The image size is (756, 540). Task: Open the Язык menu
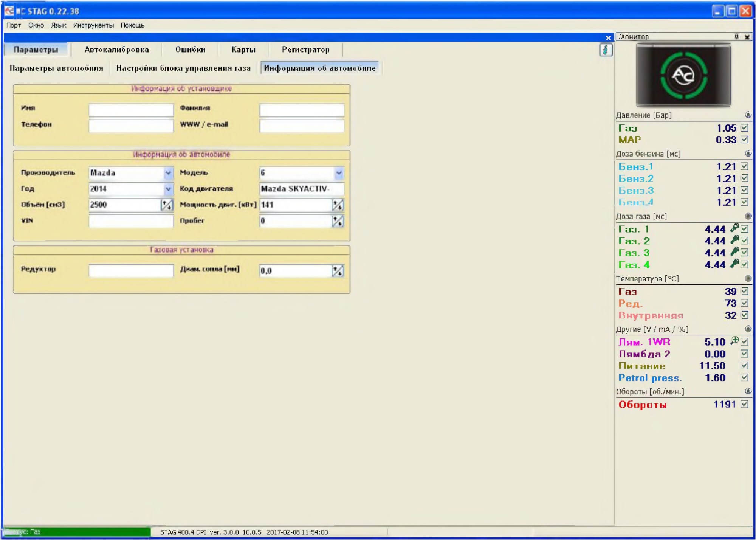pos(59,25)
